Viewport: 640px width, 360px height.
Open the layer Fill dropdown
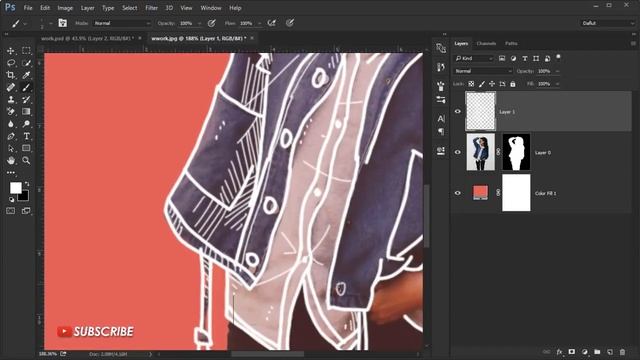(557, 84)
